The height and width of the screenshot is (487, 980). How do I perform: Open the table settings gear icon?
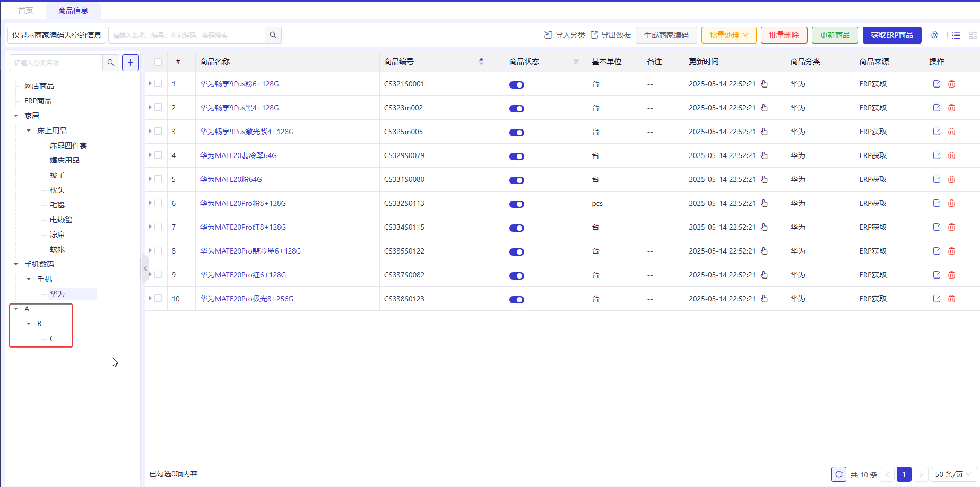coord(934,35)
